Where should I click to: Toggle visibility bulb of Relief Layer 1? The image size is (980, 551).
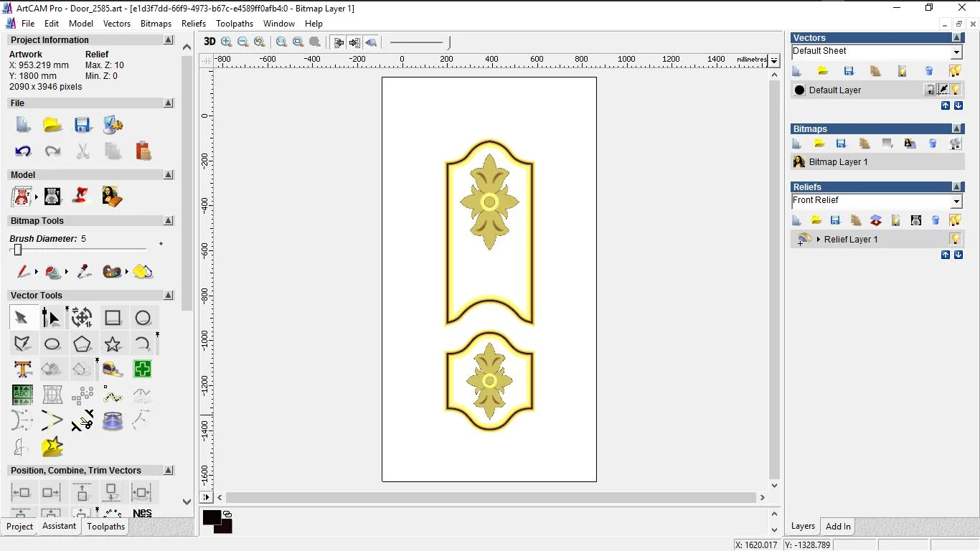point(955,239)
